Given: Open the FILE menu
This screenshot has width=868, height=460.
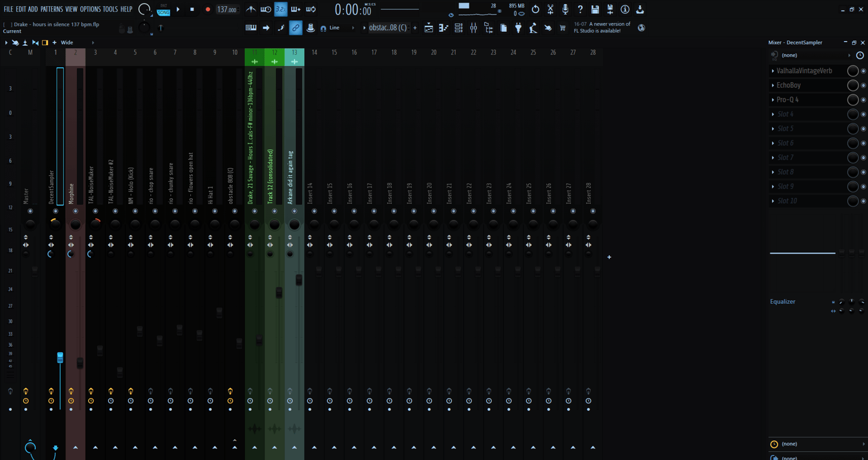Looking at the screenshot, I should (9, 9).
